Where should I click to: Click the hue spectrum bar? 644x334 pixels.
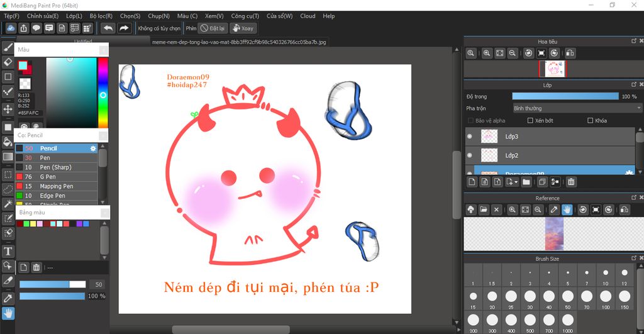pos(103,92)
